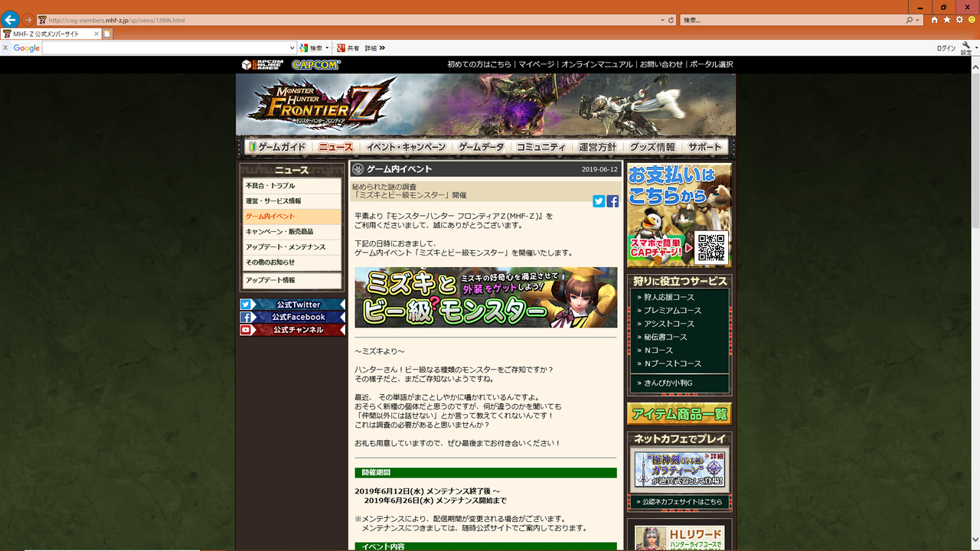Open the Google toolbar 設定 wrench menu
The width and height of the screenshot is (980, 551).
click(966, 48)
